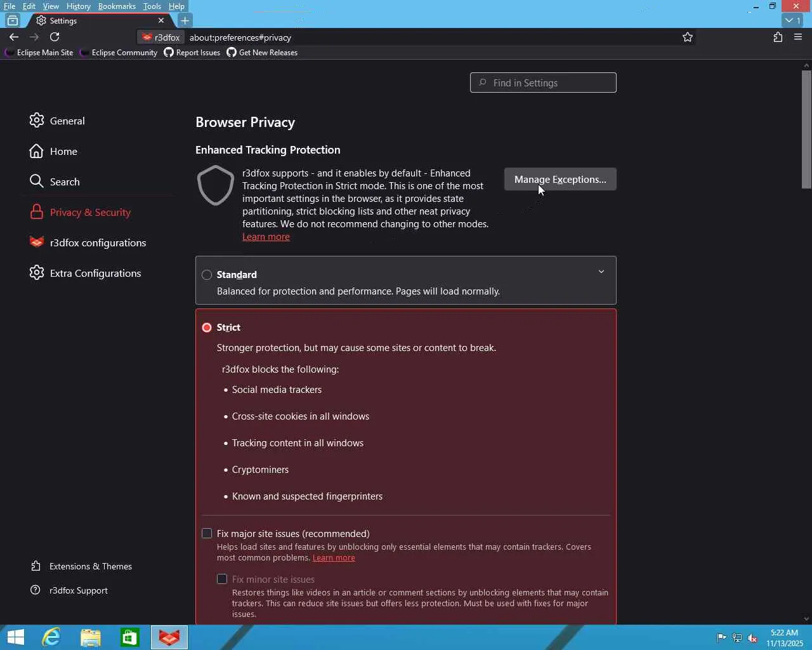
Task: Open the Action Center flag in the tray
Action: click(721, 638)
